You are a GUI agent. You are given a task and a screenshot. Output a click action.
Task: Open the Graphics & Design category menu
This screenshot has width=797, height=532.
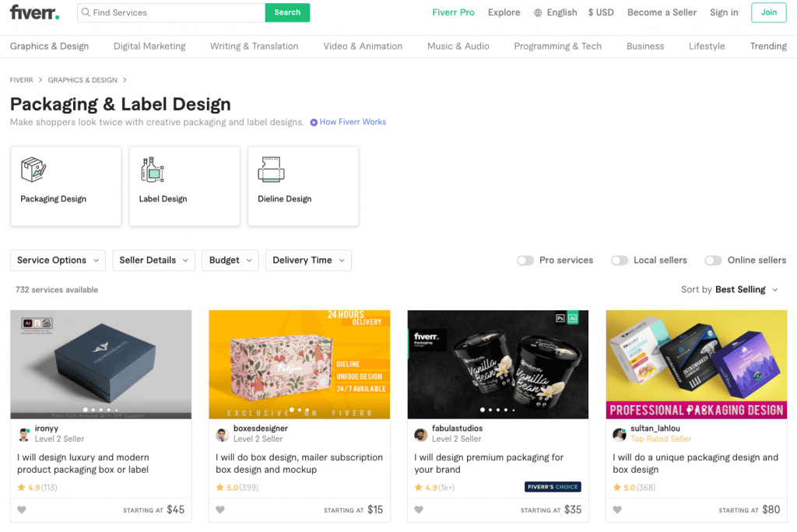(49, 46)
